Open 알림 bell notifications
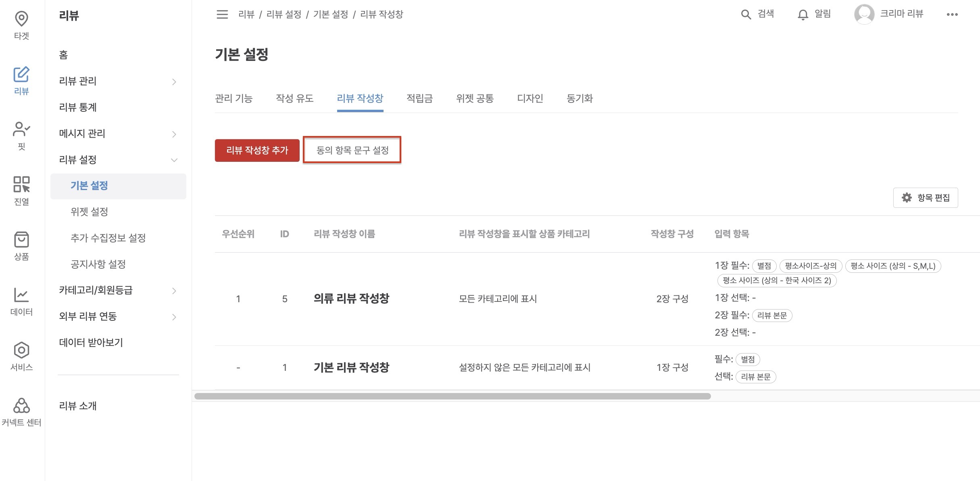Screen dimensions: 980x481 (x=803, y=15)
